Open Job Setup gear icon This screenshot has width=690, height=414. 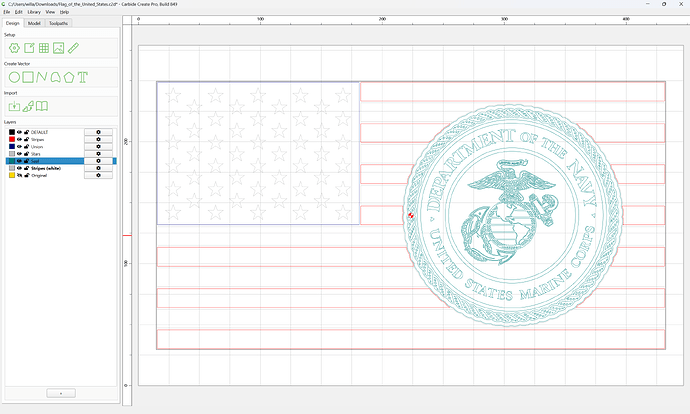point(14,48)
